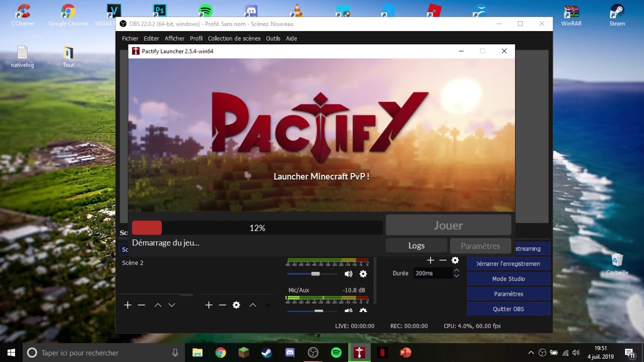Increase Durée value with up arrow
The image size is (644, 362).
tap(456, 270)
